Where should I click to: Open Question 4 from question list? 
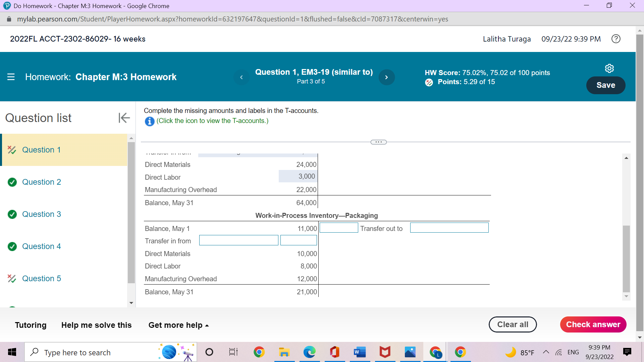coord(41,246)
